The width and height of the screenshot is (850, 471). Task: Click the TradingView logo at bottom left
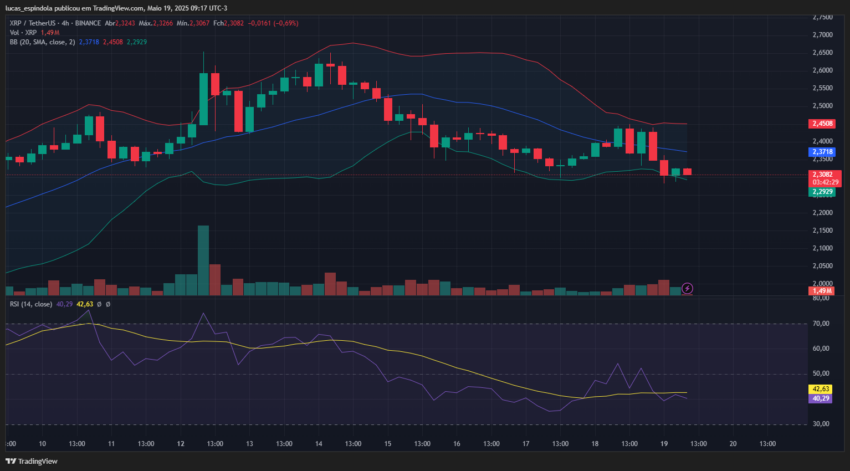click(31, 461)
